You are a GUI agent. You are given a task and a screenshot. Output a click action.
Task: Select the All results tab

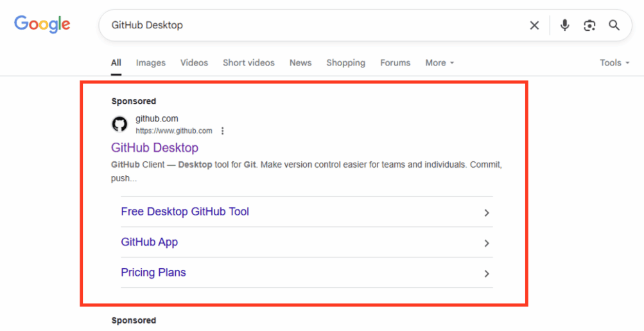116,62
